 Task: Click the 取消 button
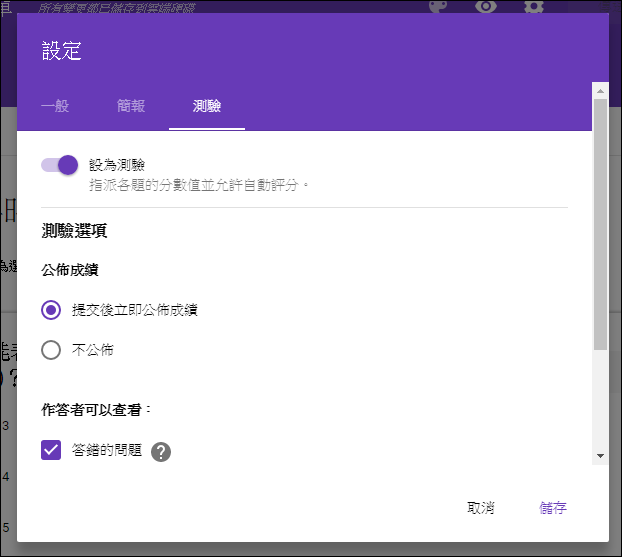[481, 508]
